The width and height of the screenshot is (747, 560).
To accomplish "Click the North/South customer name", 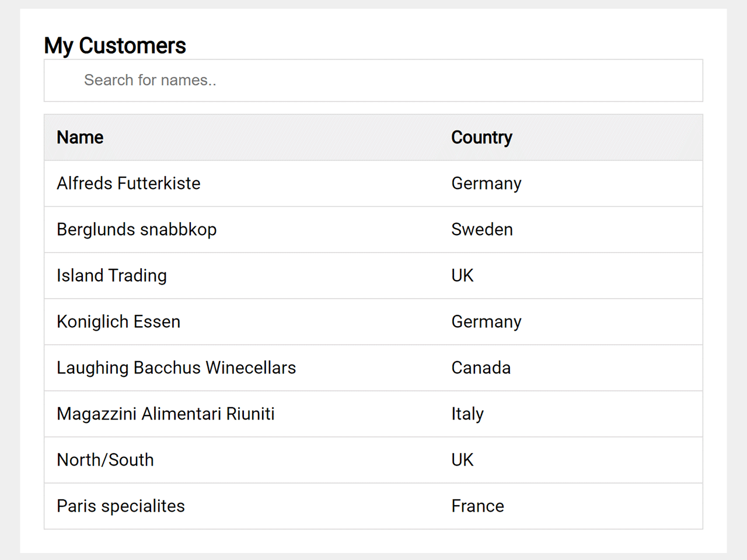I will pyautogui.click(x=105, y=460).
